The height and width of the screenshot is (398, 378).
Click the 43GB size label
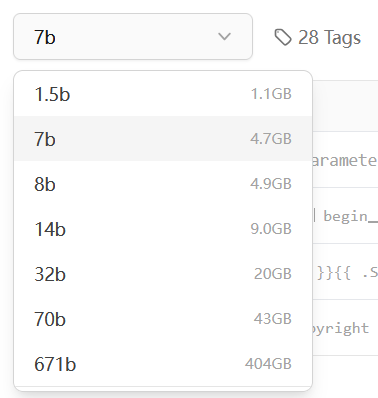pos(273,319)
